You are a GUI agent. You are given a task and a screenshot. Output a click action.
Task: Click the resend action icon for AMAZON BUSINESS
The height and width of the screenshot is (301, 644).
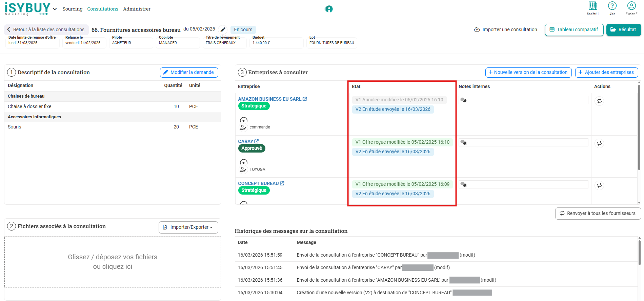tap(599, 101)
